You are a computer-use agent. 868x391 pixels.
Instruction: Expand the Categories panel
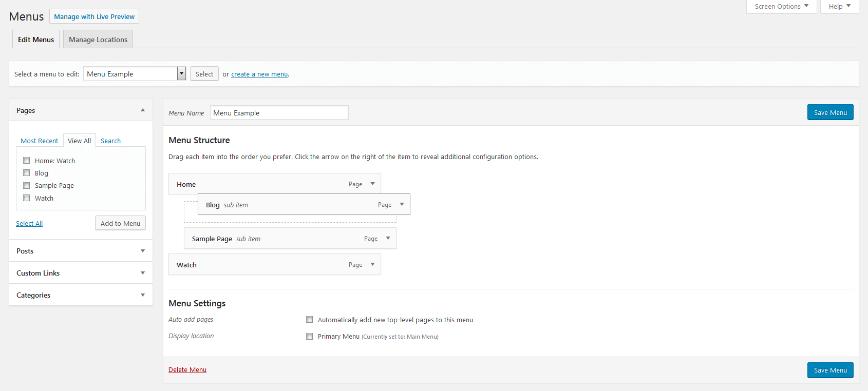pyautogui.click(x=143, y=295)
